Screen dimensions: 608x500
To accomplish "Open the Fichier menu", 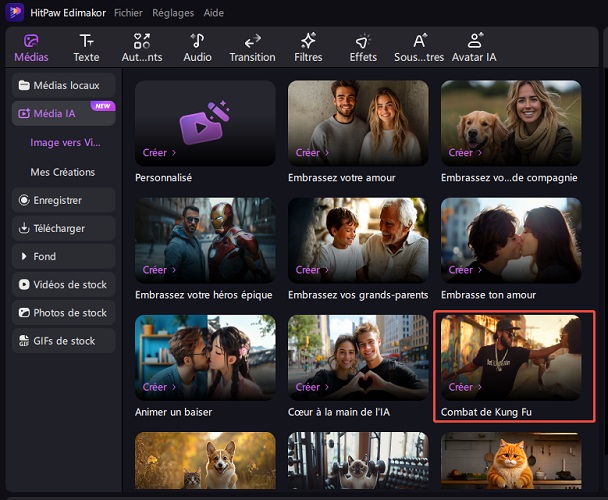I will tap(128, 13).
